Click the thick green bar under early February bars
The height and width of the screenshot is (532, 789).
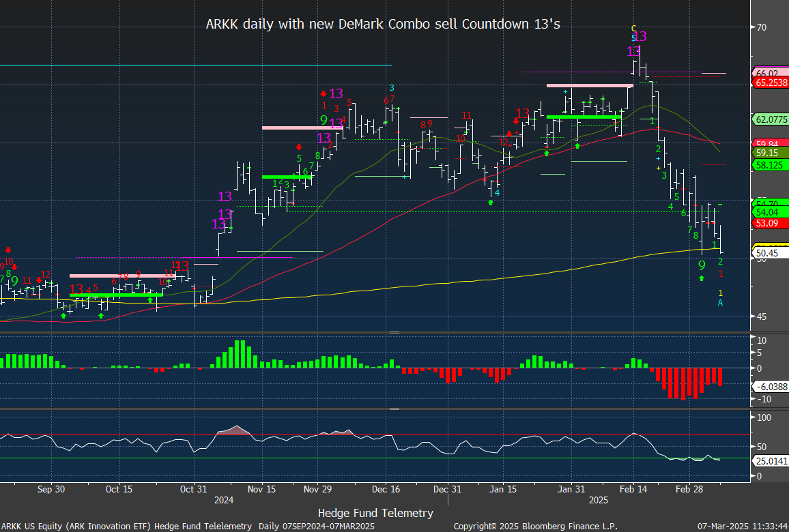584,117
